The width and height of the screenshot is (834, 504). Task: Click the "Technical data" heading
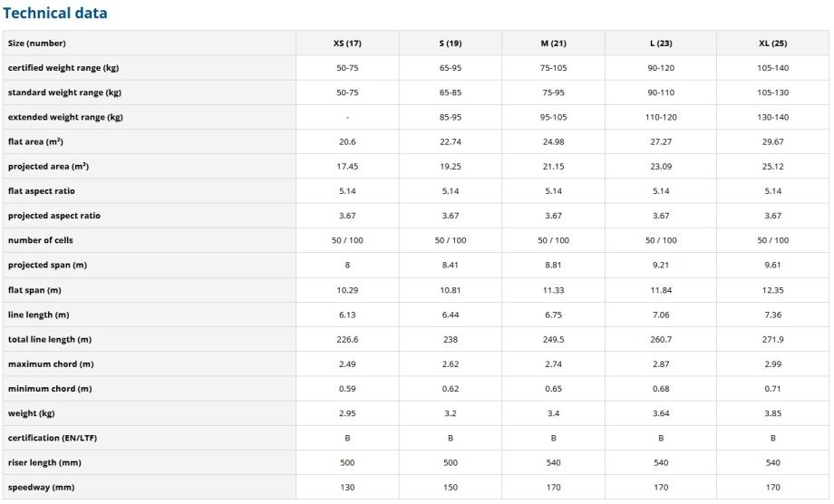point(54,14)
